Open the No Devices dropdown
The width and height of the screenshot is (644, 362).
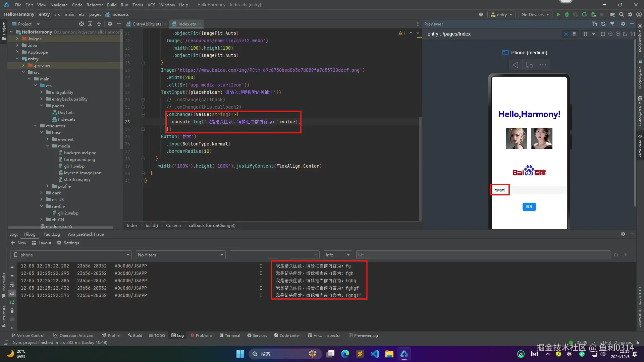click(535, 14)
